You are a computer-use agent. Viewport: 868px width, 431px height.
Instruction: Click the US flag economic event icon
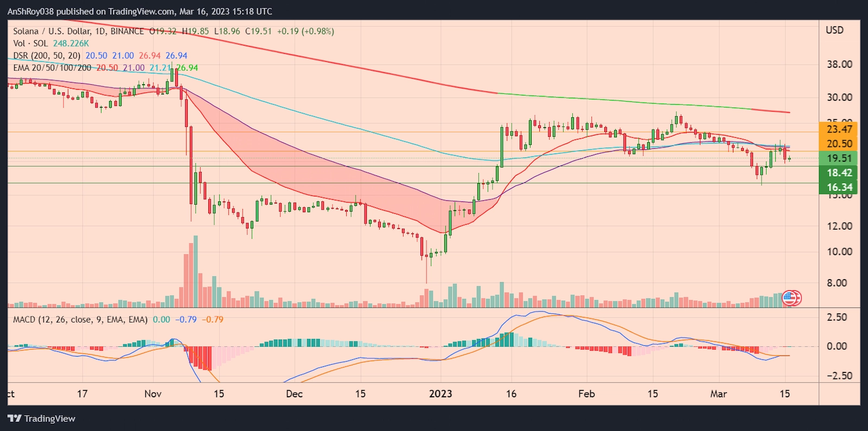point(789,297)
